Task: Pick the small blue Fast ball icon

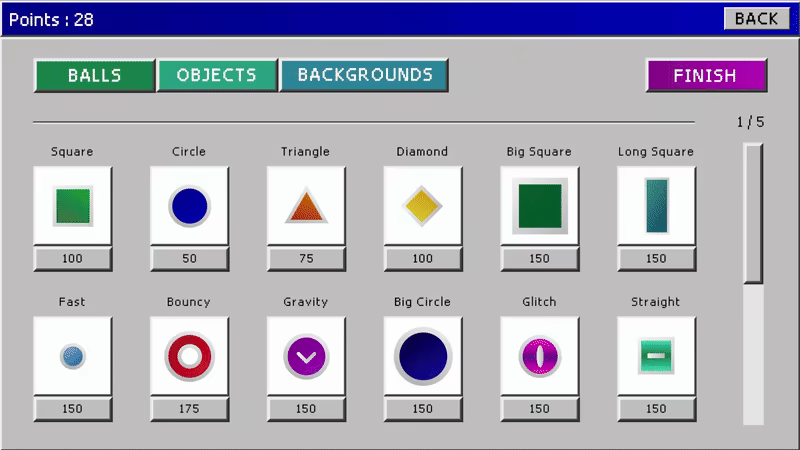Action: coord(73,356)
